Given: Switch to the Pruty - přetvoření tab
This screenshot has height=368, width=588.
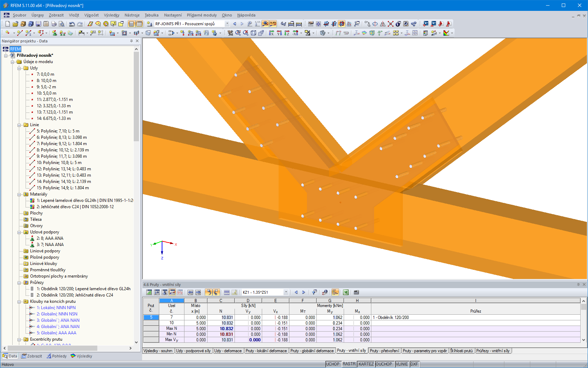Looking at the screenshot, I should (384, 350).
